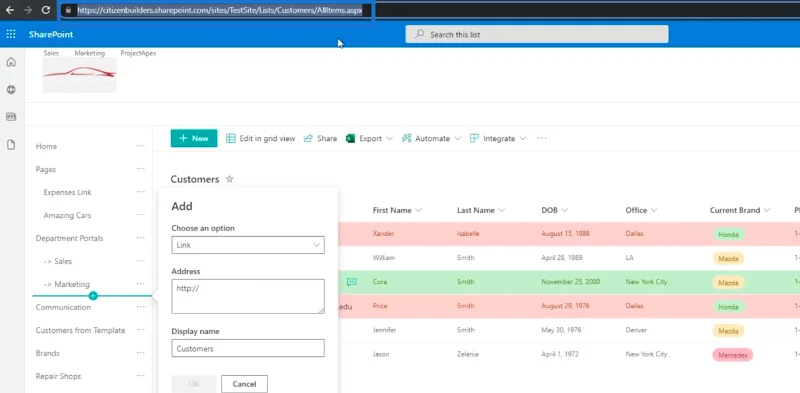Open the ellipsis next to Brands
The image size is (800, 393).
(141, 353)
